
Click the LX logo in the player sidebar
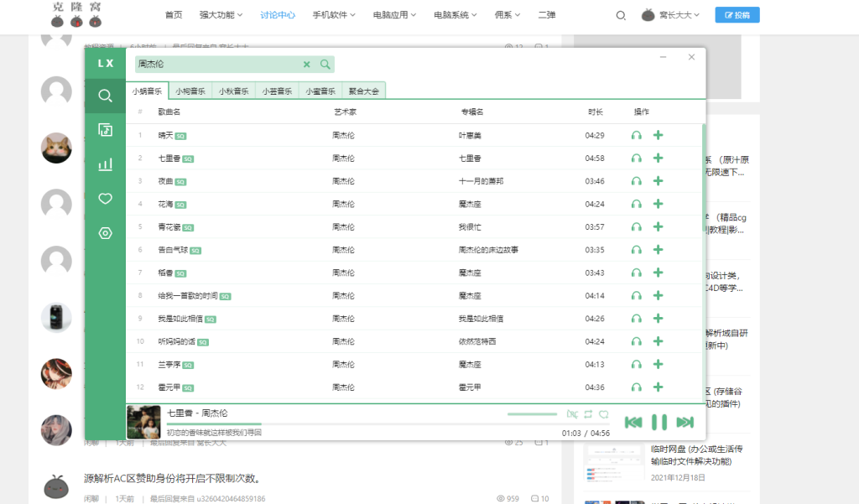[105, 64]
